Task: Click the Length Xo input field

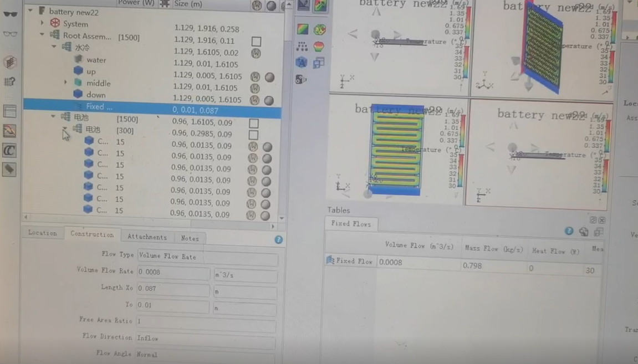Action: coord(173,289)
